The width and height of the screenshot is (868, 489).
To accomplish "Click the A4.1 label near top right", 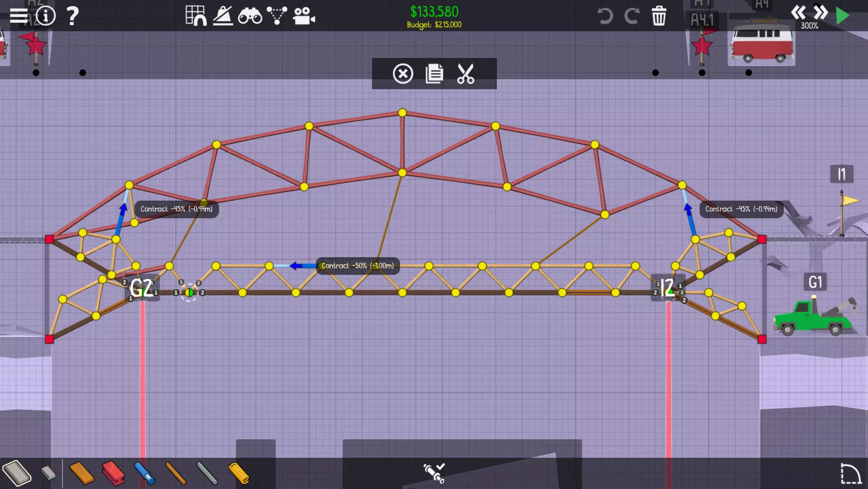I will pos(702,20).
